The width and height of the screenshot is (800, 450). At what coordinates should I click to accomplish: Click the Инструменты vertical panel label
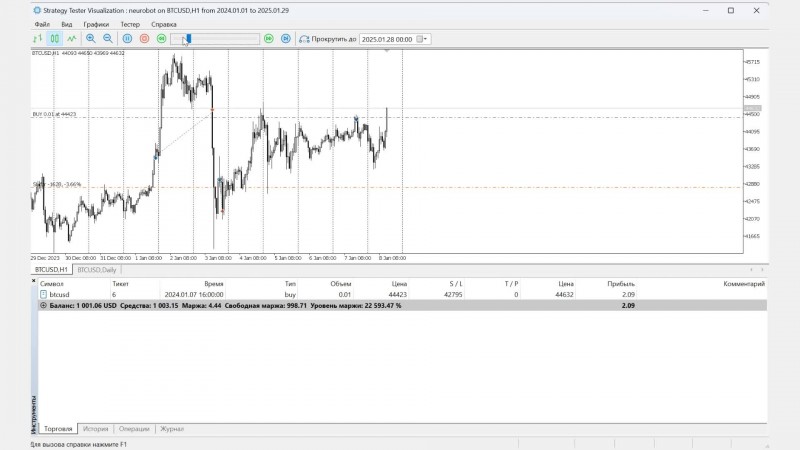(x=34, y=415)
